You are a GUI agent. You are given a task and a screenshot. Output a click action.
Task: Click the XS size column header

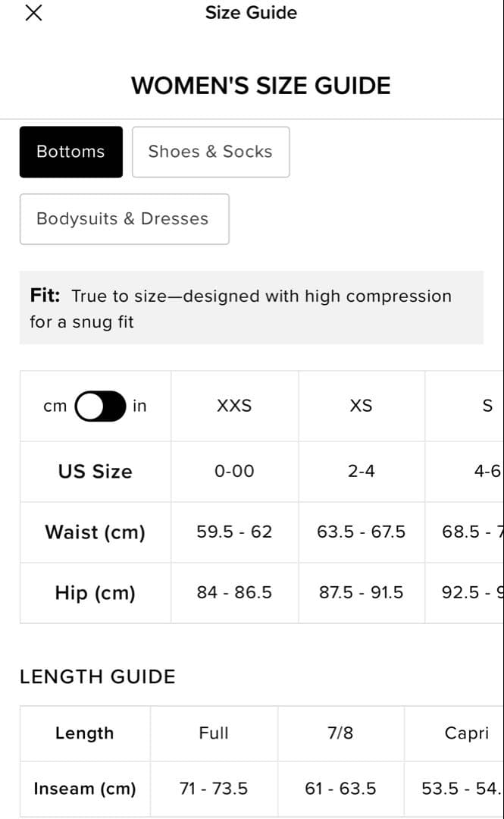(x=361, y=406)
